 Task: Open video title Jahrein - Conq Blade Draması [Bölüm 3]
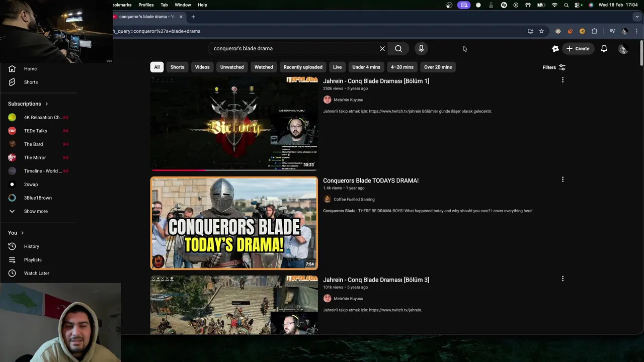[x=376, y=280]
